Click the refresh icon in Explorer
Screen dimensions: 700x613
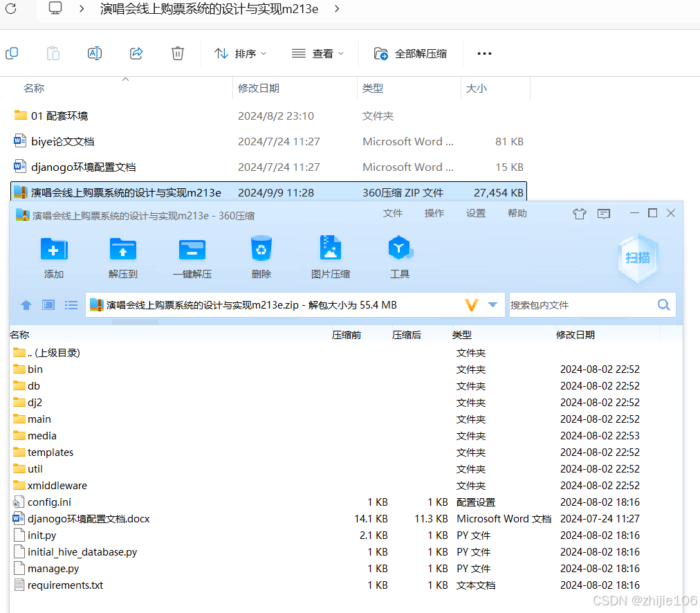pos(10,8)
